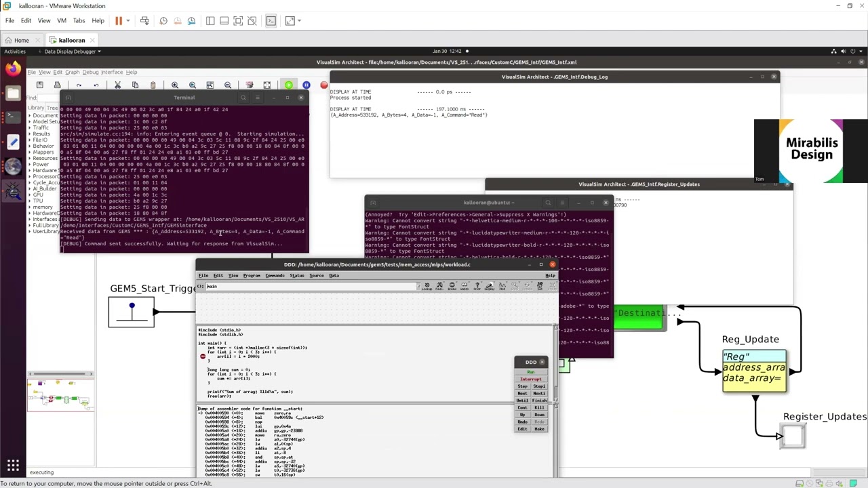868x488 pixels.
Task: Expand the Behavior library folder
Action: [x=30, y=146]
